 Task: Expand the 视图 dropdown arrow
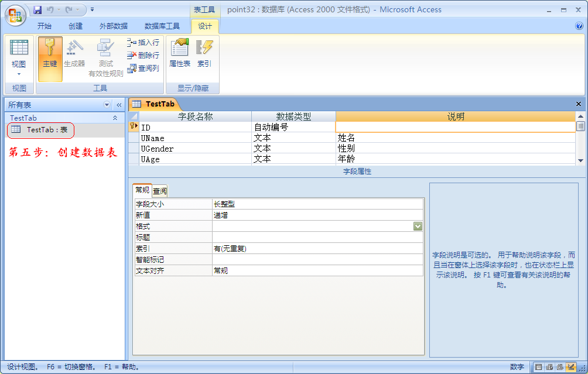[19, 74]
